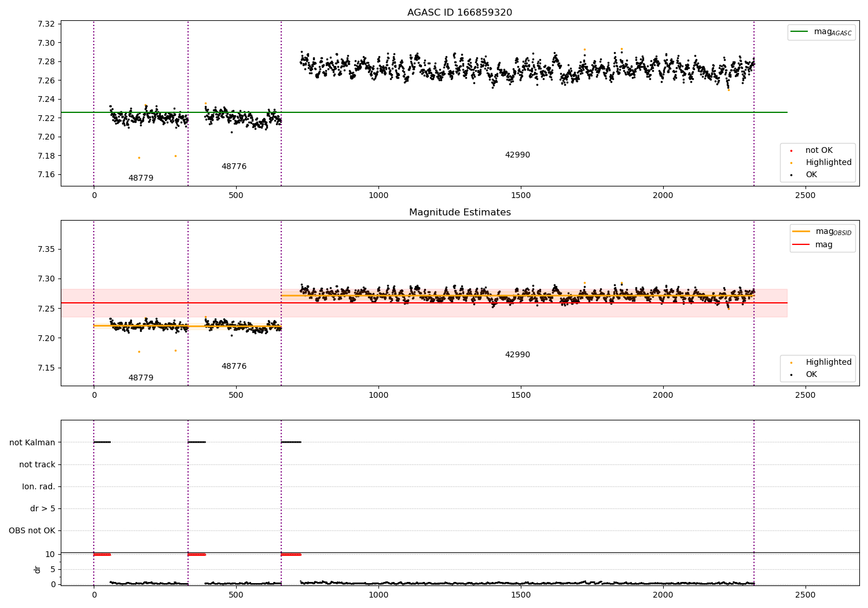The image size is (868, 608).
Task: Click the 'not Kalman' axis label
Action: point(32,442)
